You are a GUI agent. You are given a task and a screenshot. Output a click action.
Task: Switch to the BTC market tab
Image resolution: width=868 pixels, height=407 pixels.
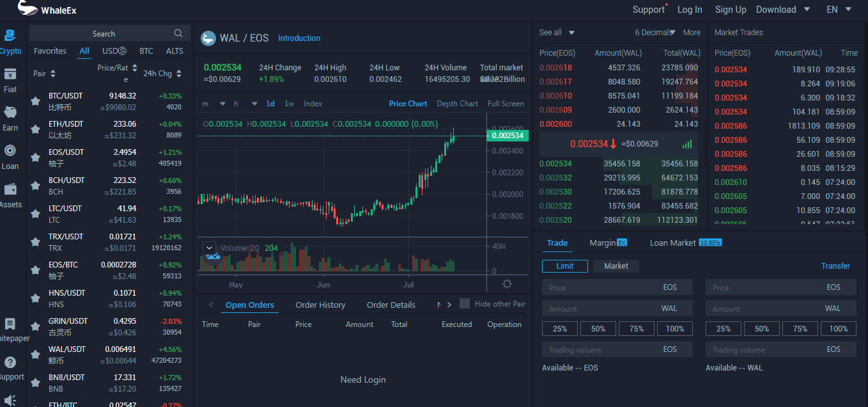(x=146, y=51)
